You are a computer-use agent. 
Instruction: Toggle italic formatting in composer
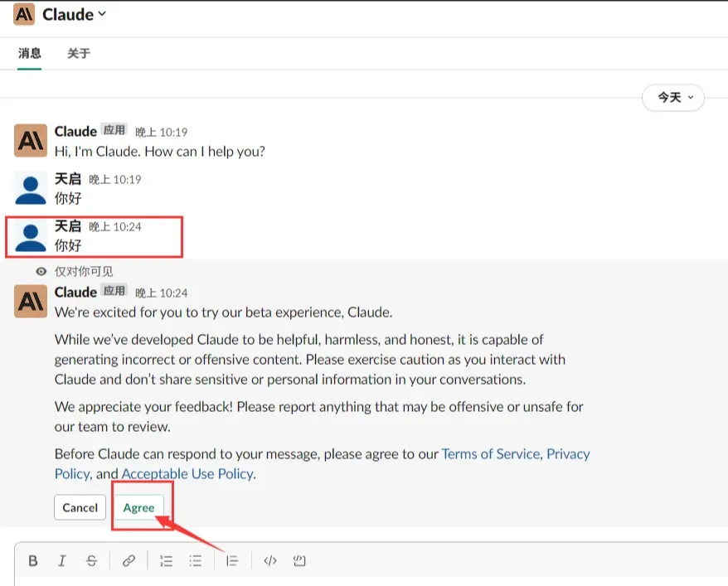click(x=61, y=560)
